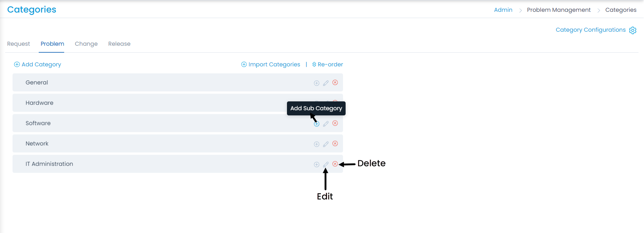Edit the Software category
The height and width of the screenshot is (233, 644).
(x=326, y=124)
